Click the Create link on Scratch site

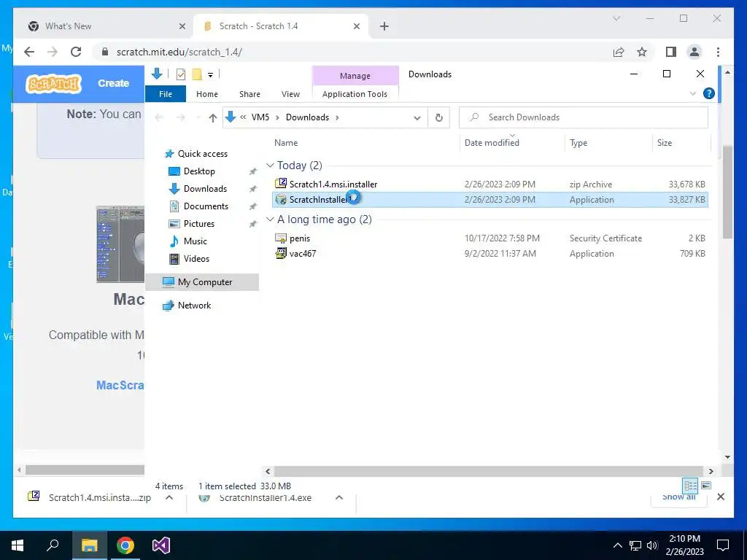[x=113, y=83]
